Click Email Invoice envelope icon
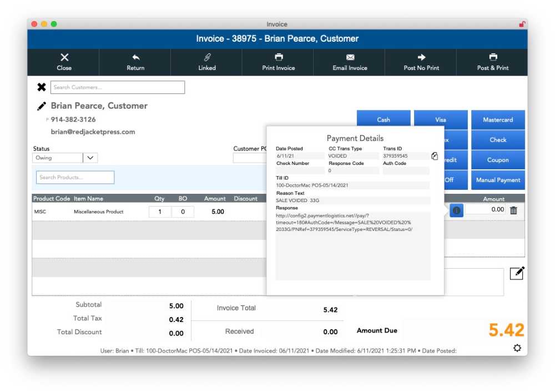 [350, 57]
